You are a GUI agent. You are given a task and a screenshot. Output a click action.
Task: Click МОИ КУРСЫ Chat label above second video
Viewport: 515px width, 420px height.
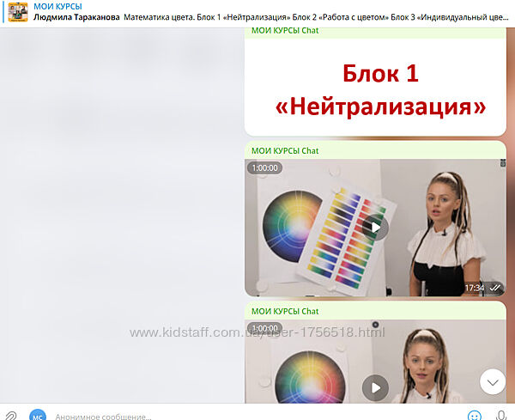pyautogui.click(x=285, y=311)
